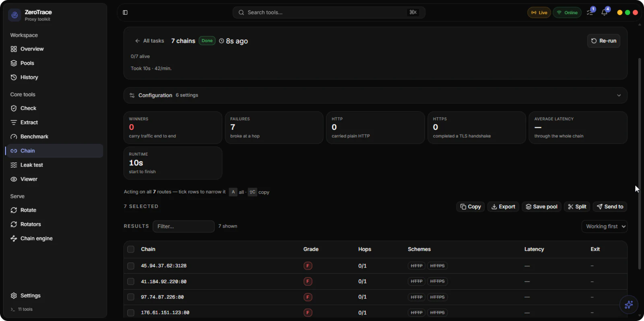Go back to All tasks
The width and height of the screenshot is (644, 321).
[x=149, y=41]
